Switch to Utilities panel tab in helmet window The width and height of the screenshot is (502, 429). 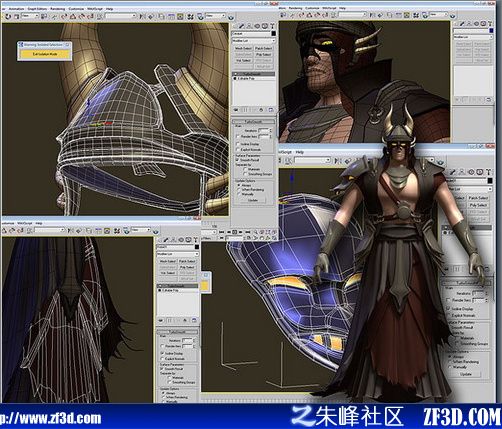click(272, 26)
